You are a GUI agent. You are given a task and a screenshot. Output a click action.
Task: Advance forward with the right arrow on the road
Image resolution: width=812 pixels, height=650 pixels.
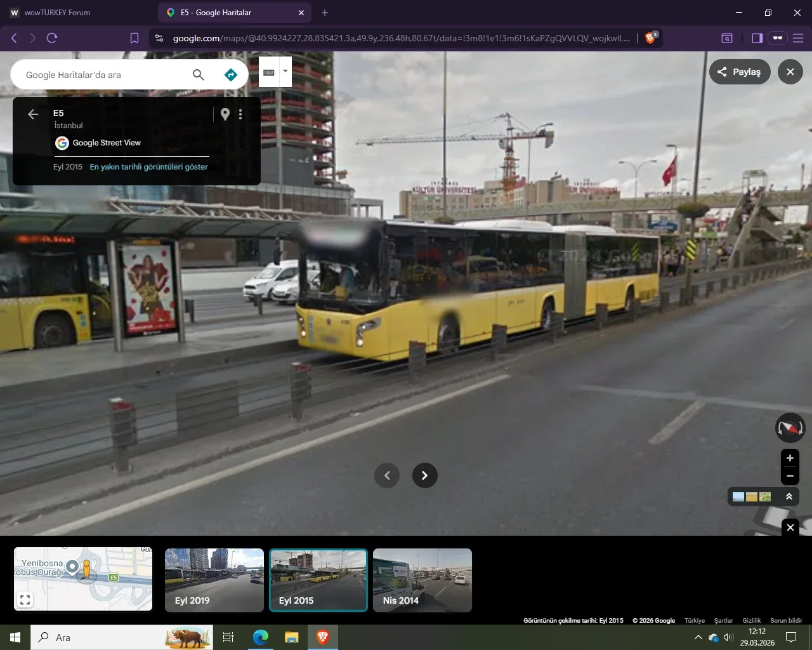424,475
